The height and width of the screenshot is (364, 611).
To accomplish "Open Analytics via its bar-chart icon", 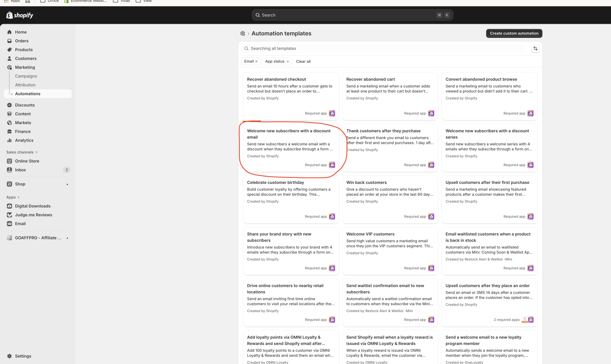I will 10,140.
